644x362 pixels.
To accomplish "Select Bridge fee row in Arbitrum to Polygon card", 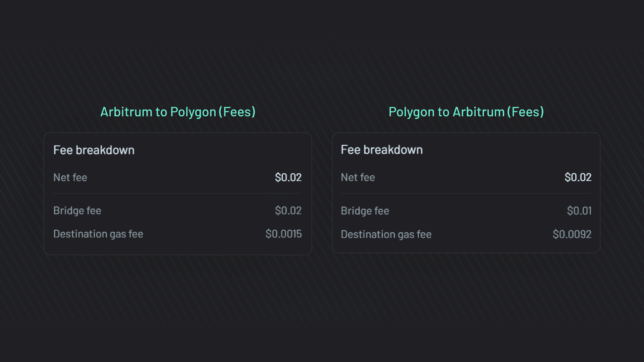I will coord(77,210).
